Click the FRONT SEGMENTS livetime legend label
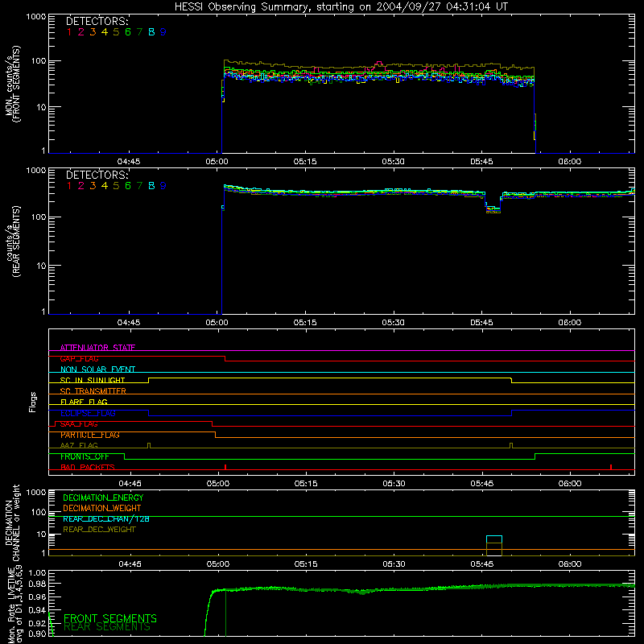Image resolution: width=644 pixels, height=644 pixels. click(110, 618)
